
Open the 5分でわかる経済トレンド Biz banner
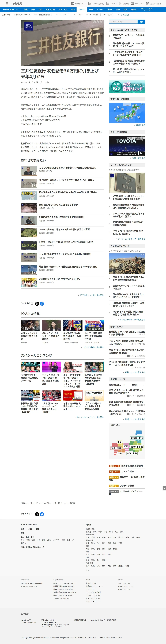click(x=127, y=86)
